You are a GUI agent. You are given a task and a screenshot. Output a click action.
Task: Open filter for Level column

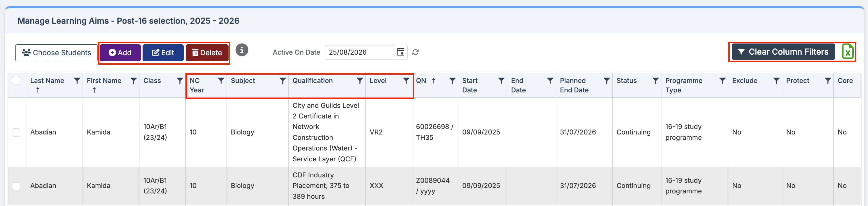[x=406, y=81]
